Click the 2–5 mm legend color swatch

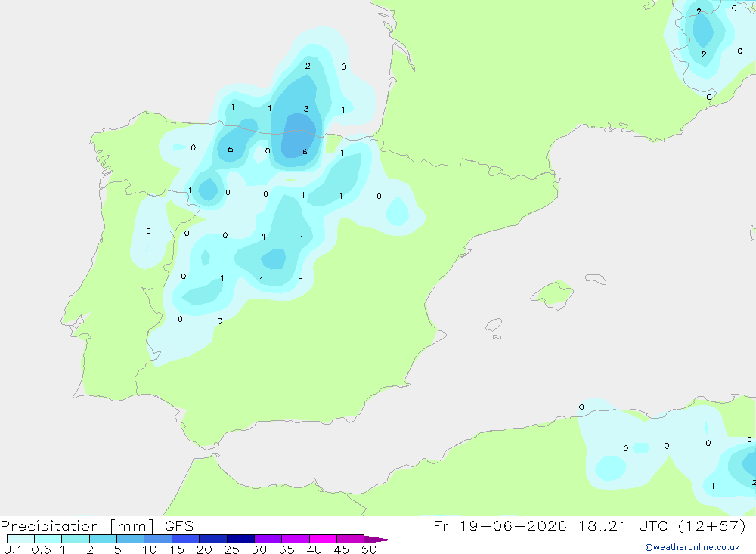click(103, 539)
